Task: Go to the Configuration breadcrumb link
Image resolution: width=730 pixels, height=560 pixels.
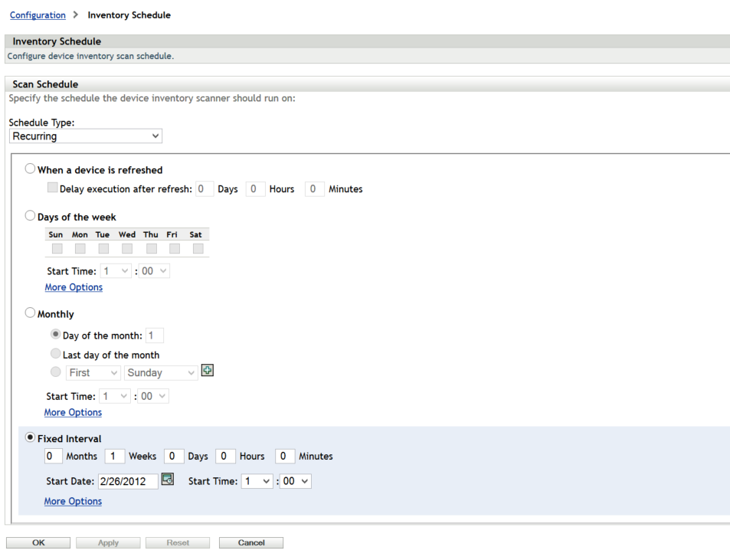Action: (x=38, y=15)
